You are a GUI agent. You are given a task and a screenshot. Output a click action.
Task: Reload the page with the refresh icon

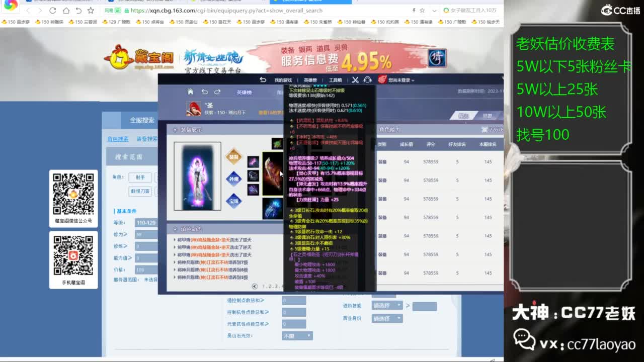(53, 11)
